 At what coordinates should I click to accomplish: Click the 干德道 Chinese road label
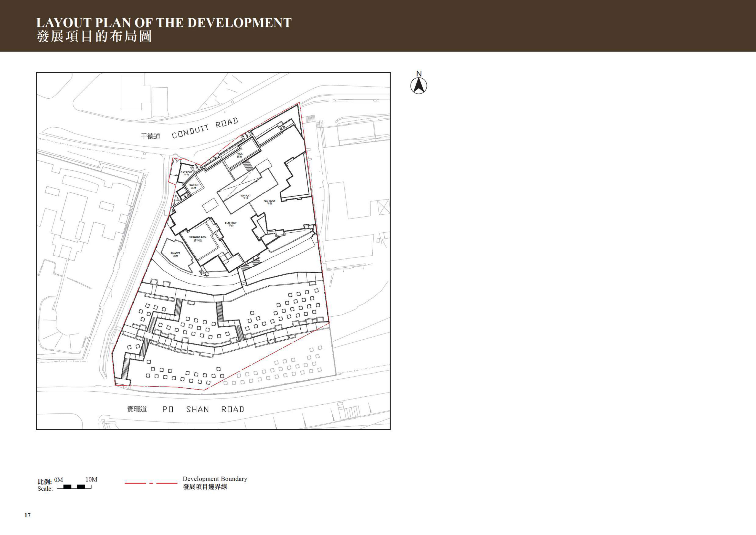tap(150, 136)
